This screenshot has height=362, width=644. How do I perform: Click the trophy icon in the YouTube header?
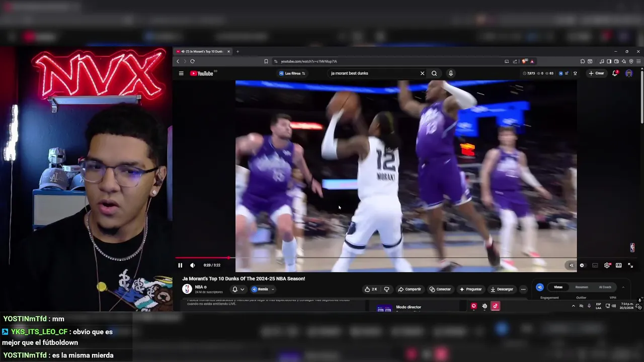pos(575,73)
